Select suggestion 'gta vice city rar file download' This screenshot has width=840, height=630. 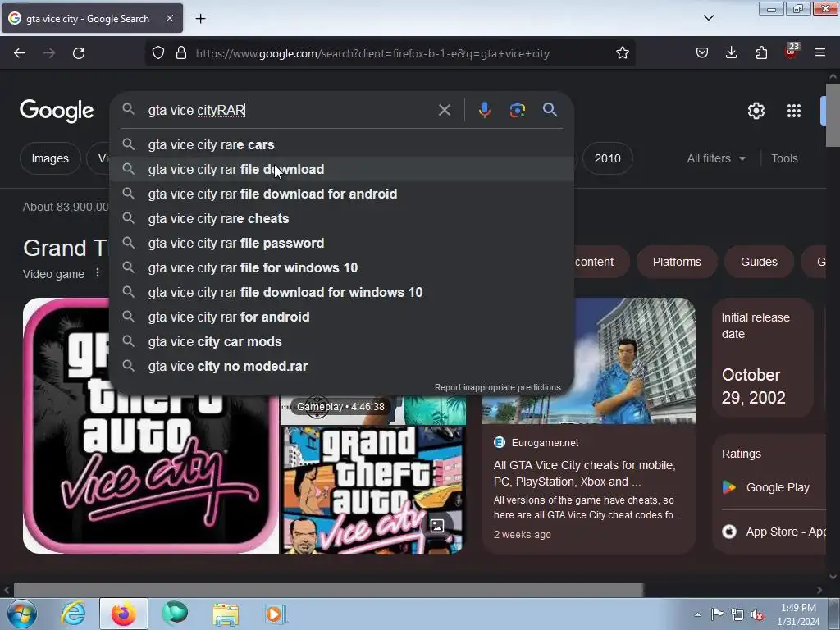click(x=342, y=169)
